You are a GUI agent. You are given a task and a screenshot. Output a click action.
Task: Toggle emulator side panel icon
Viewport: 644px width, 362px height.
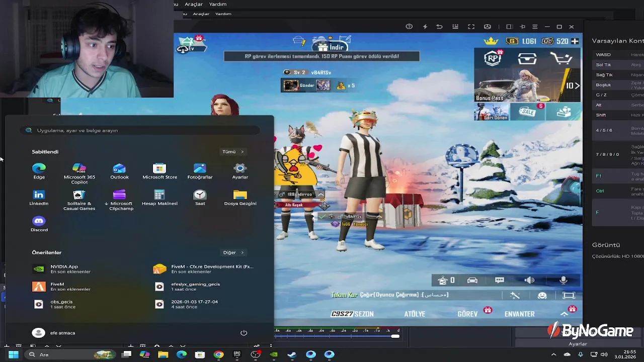tap(509, 27)
